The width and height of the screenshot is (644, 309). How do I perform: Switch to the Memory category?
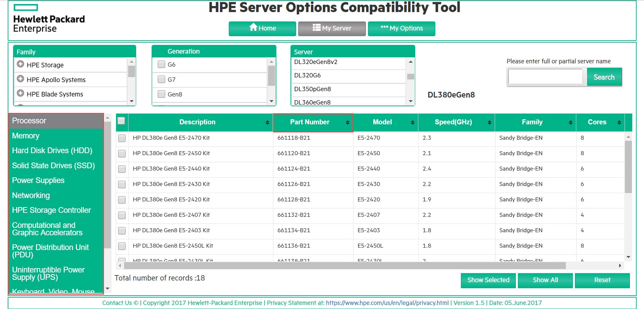(26, 136)
